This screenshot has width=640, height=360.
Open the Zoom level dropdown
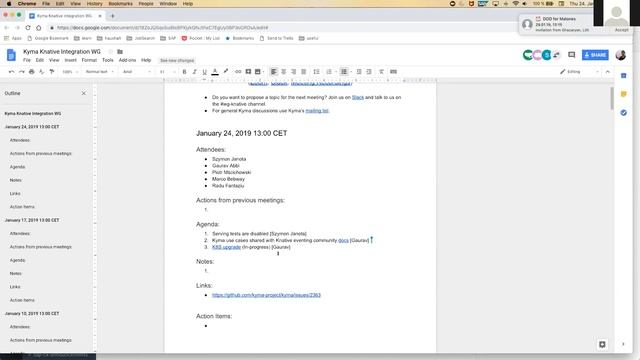[x=70, y=72]
